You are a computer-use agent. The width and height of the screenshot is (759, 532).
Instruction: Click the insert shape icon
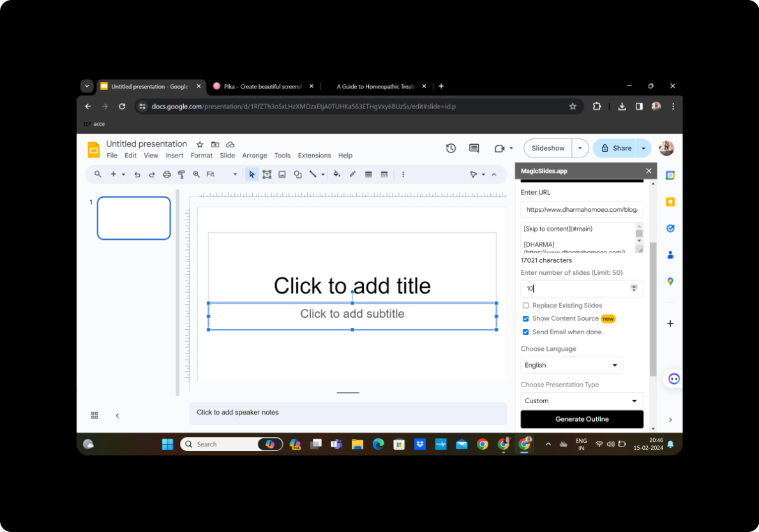pos(297,175)
